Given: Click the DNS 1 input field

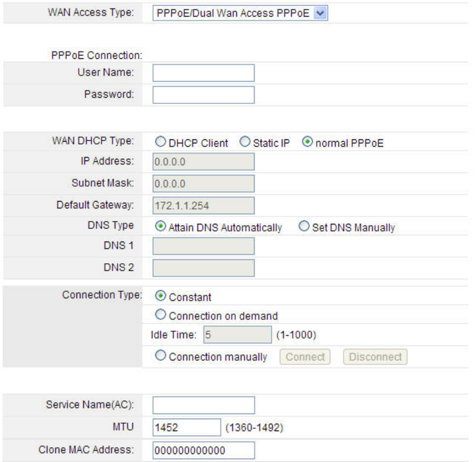Looking at the screenshot, I should tap(203, 246).
